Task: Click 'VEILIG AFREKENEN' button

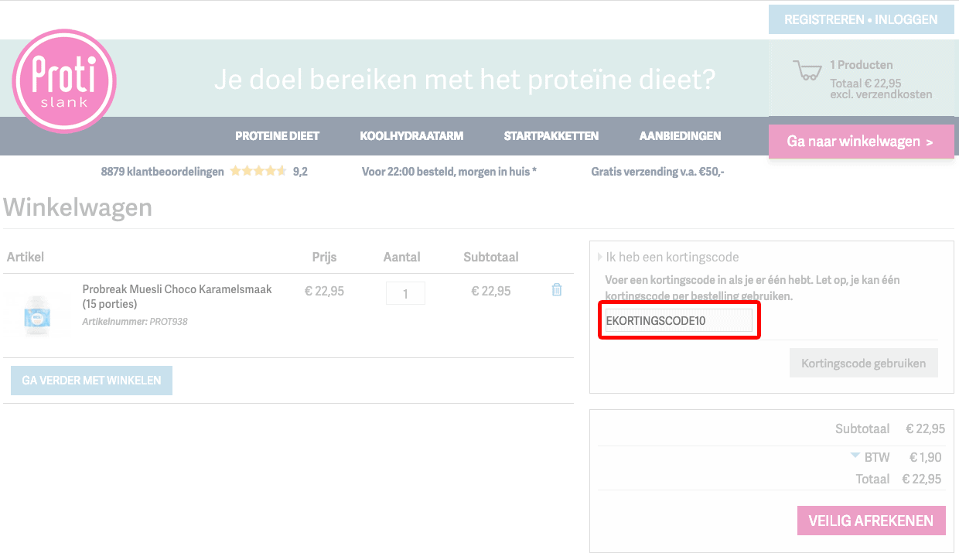Action: click(871, 521)
